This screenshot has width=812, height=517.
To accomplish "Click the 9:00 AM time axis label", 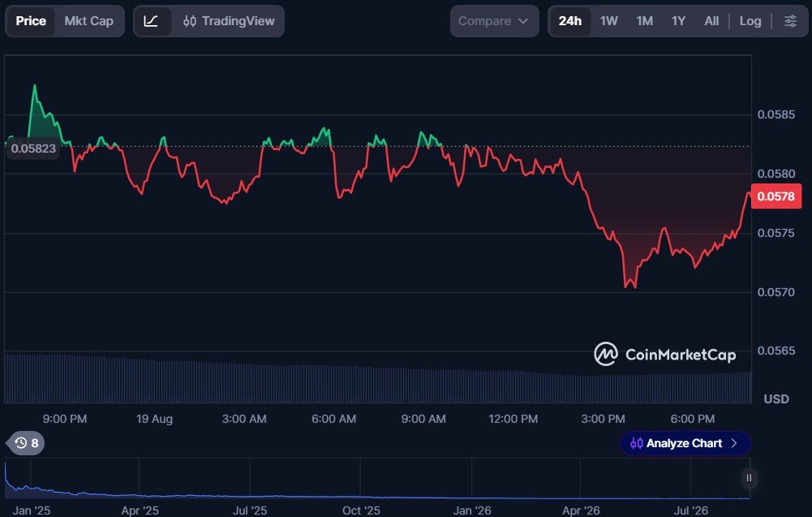I will (x=423, y=419).
